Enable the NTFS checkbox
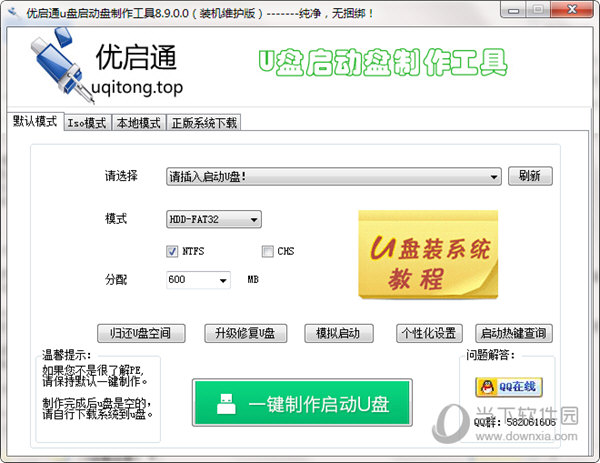The image size is (600, 463). (x=172, y=251)
